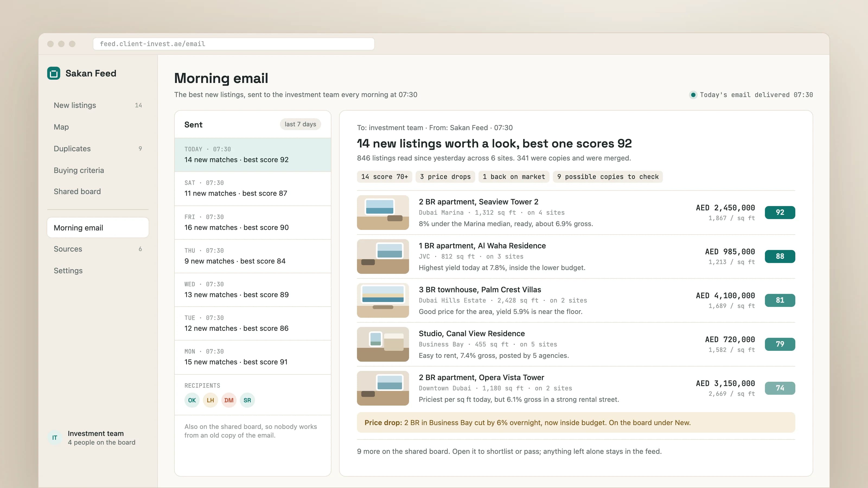Select Morning email in the sidebar
The height and width of the screenshot is (488, 868).
(x=98, y=228)
